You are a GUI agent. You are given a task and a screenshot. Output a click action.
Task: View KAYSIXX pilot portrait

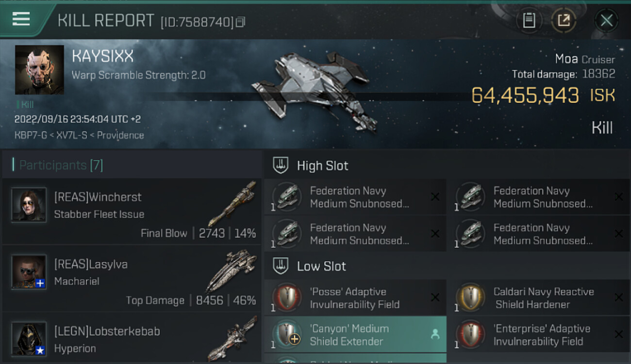pos(39,70)
